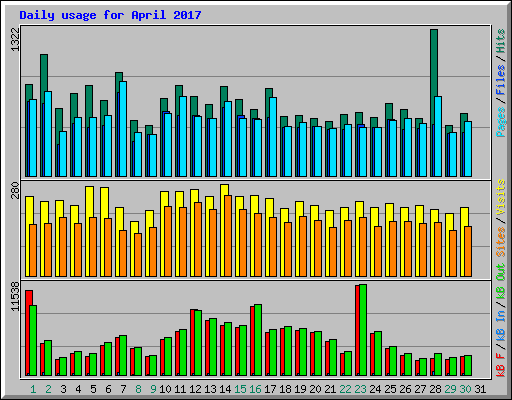Screen dimensions: 512x400
Task: Select day label '26' on the x-axis
Action: (x=405, y=389)
